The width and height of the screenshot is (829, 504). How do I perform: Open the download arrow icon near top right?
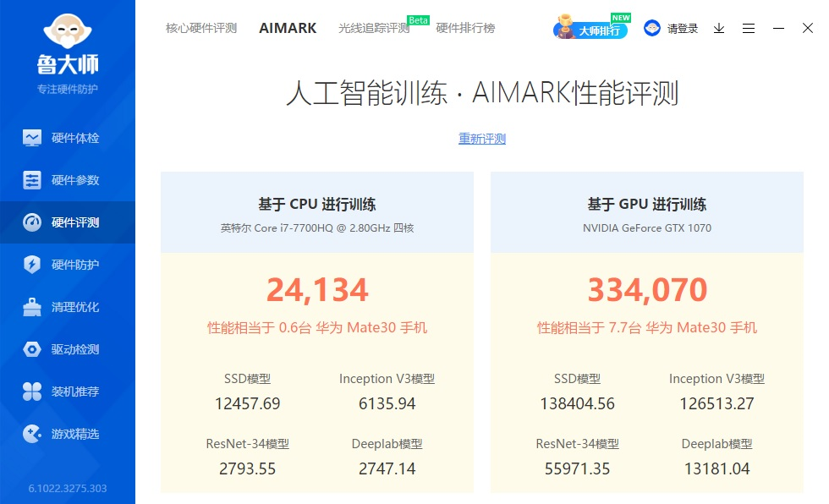718,28
